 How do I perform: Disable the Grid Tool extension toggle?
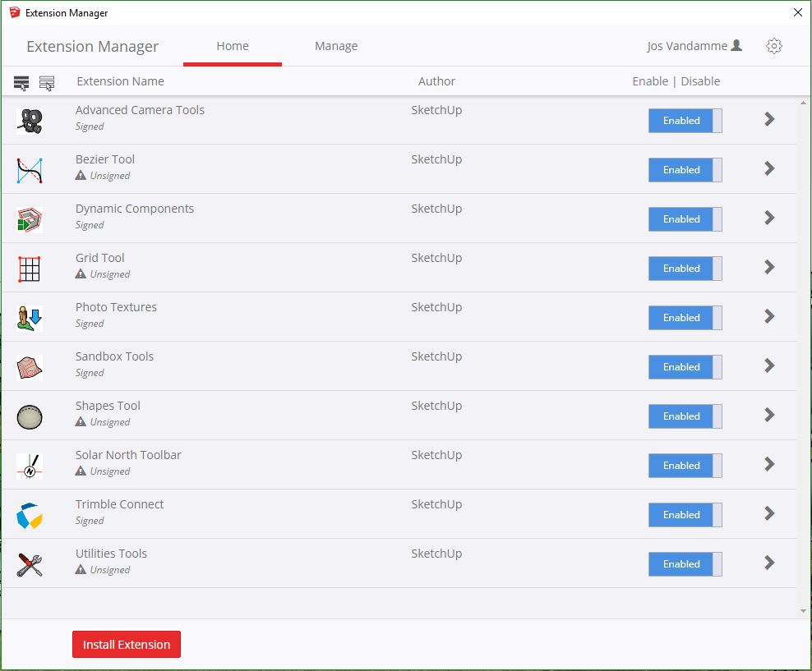point(685,269)
